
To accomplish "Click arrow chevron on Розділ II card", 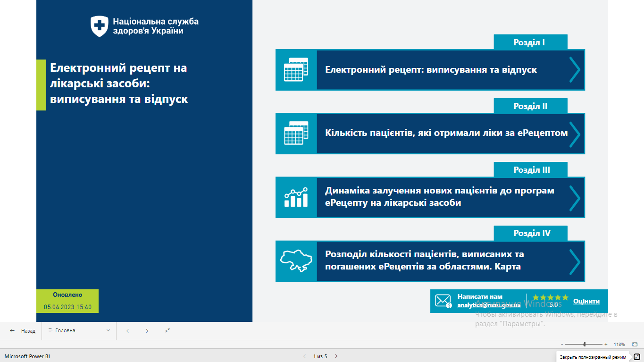I will tap(574, 134).
